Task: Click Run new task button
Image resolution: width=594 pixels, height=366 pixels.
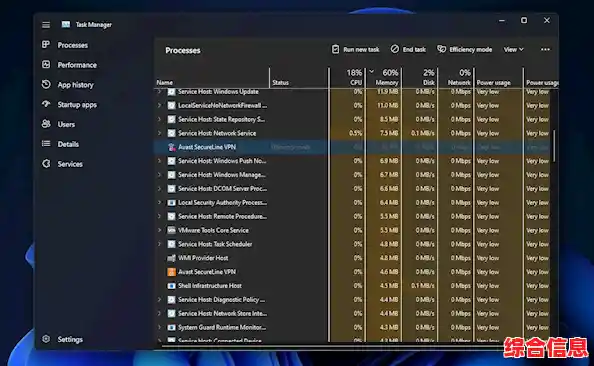Action: point(355,50)
